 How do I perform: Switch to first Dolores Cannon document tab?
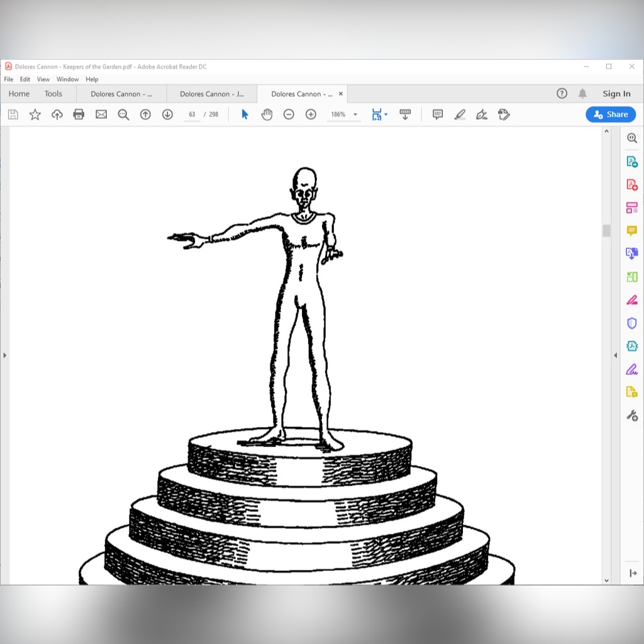click(121, 94)
